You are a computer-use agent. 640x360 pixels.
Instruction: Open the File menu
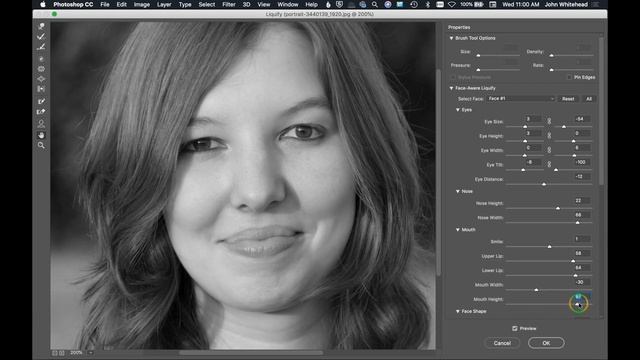105,4
